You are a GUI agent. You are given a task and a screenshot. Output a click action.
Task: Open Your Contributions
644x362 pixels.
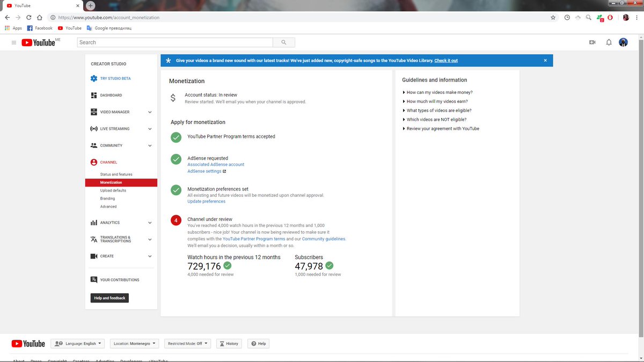coord(115,280)
